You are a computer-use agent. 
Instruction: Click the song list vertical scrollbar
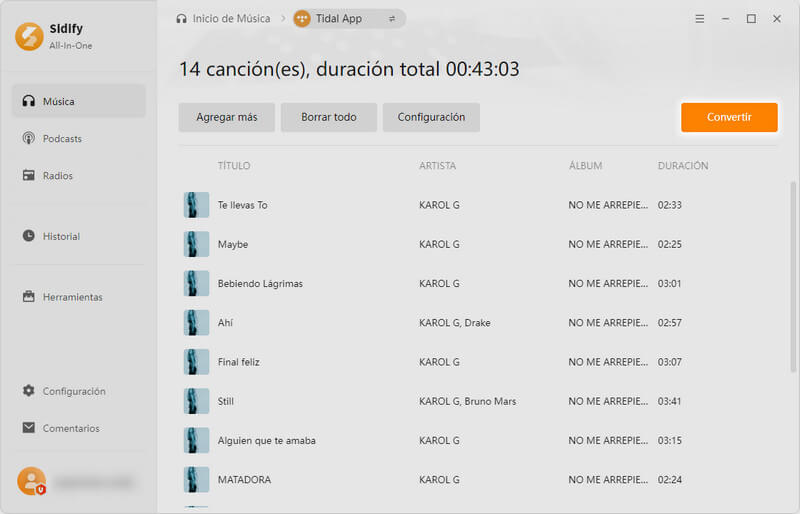tap(793, 277)
